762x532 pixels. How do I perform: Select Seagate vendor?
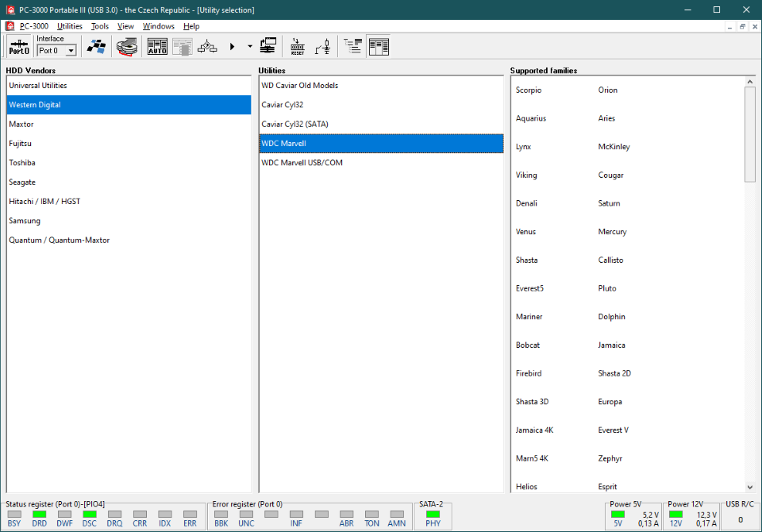pyautogui.click(x=129, y=183)
